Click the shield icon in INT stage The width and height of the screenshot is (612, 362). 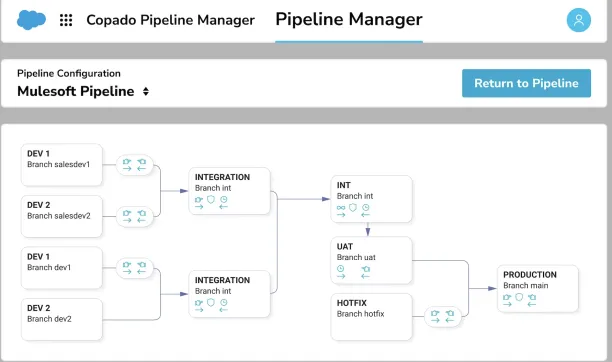tap(353, 208)
